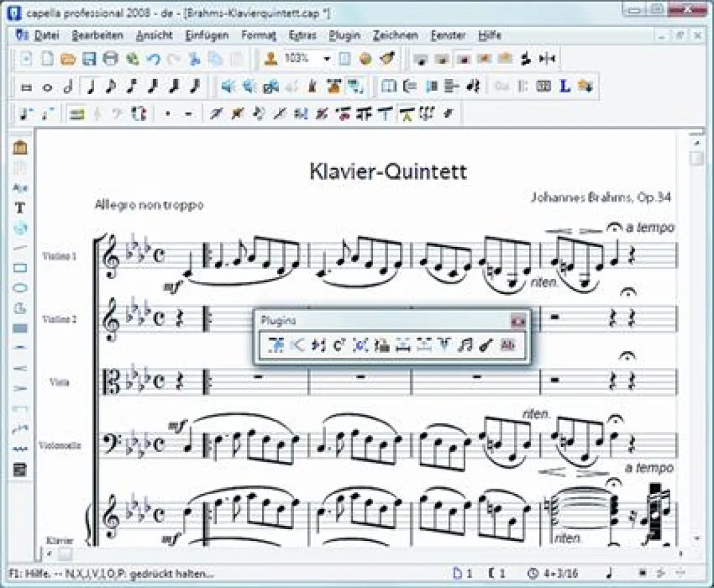This screenshot has width=714, height=588.
Task: Open the Plugin menu
Action: (344, 35)
